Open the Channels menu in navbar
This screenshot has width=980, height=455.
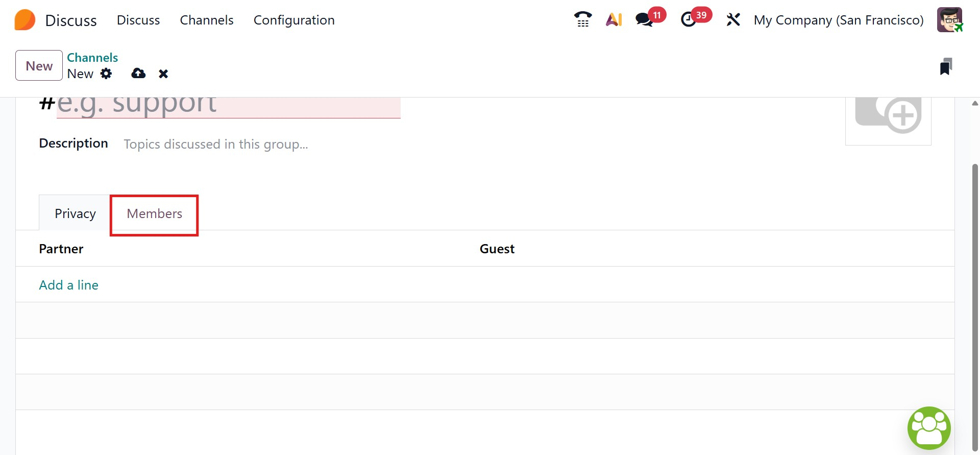207,20
